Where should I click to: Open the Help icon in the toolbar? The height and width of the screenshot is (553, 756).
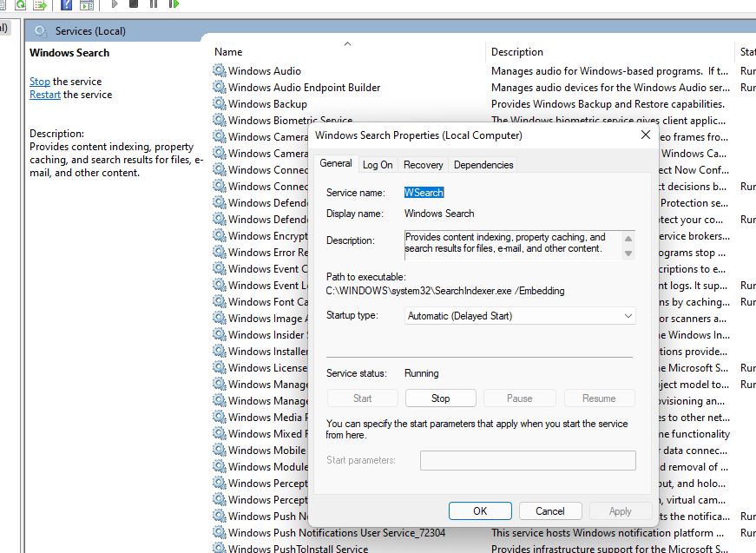[68, 6]
